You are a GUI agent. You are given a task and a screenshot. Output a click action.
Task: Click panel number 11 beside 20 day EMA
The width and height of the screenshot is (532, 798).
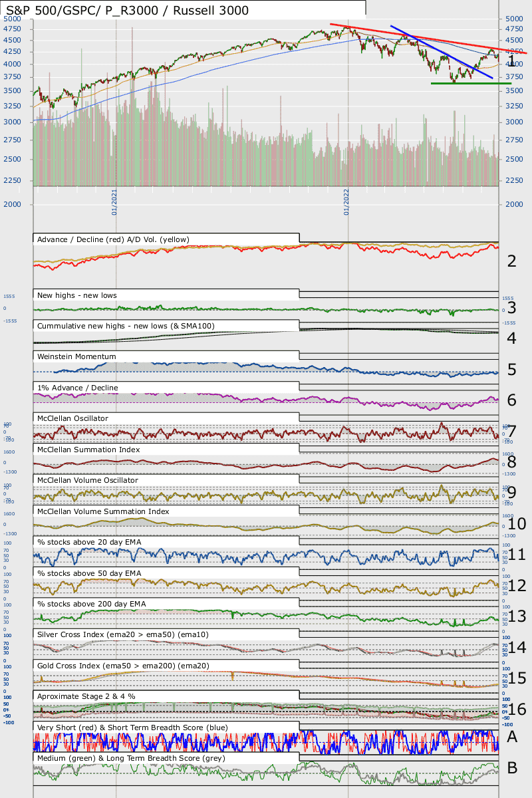click(517, 555)
